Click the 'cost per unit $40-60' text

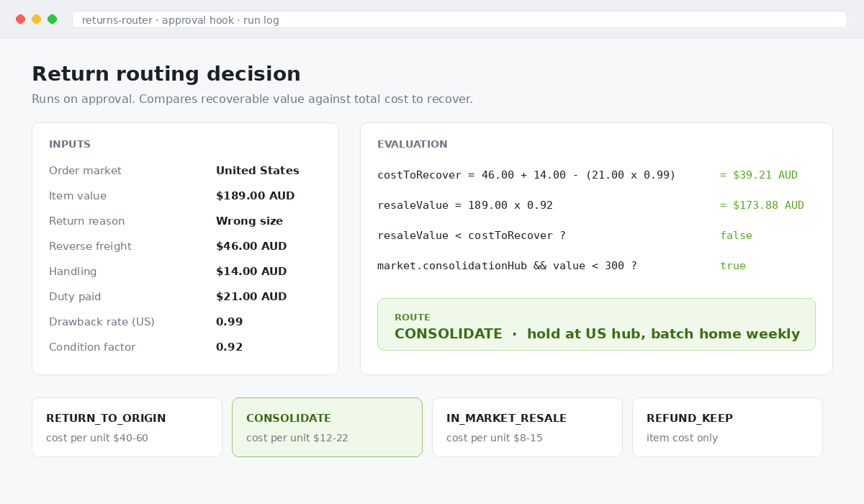[x=97, y=438]
